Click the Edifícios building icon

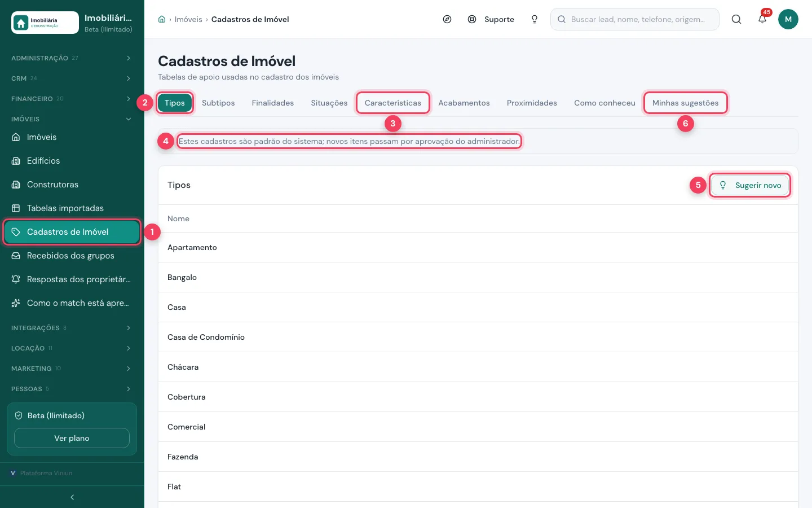[16, 161]
